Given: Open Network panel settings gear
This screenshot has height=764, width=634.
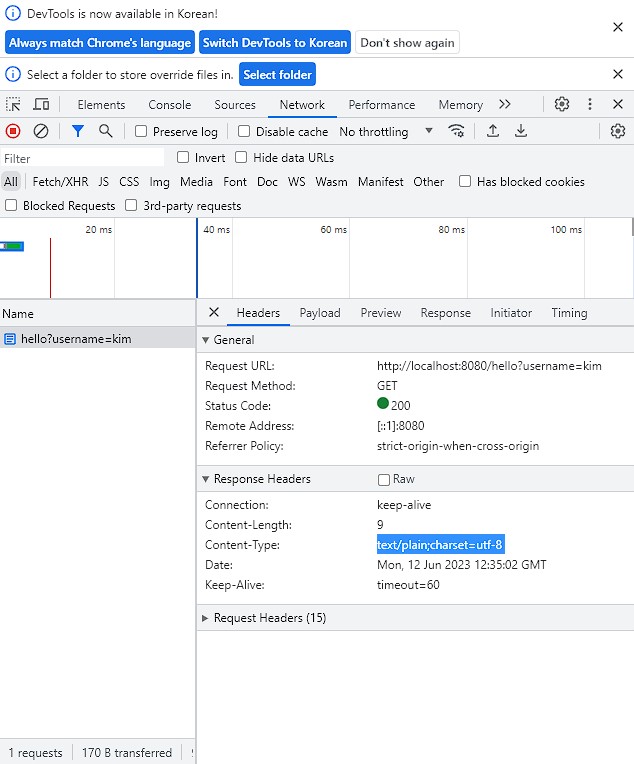Looking at the screenshot, I should 618,131.
